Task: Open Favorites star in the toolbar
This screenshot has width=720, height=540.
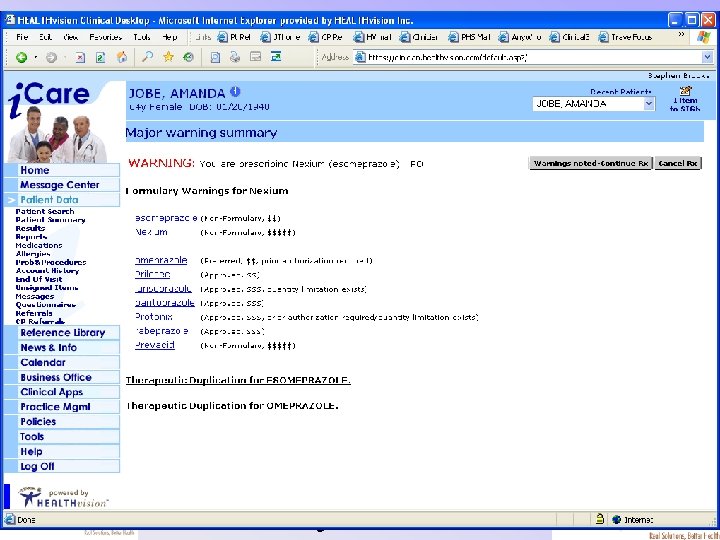Action: pos(168,57)
